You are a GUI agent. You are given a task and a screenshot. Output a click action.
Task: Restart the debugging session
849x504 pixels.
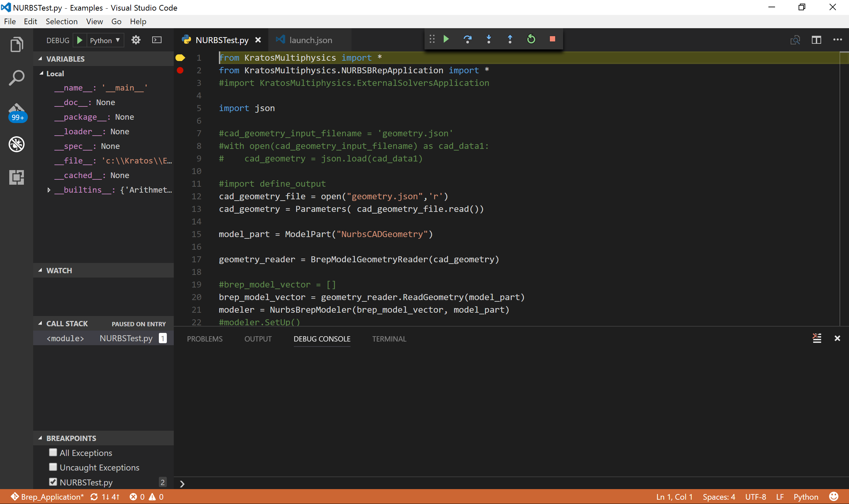(x=531, y=39)
